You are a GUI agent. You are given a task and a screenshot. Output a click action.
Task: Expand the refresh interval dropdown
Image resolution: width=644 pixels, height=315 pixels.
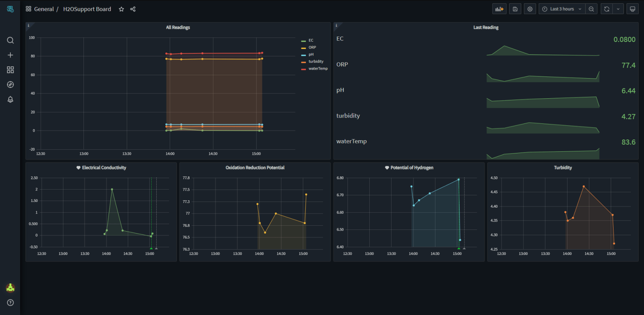[x=618, y=9]
